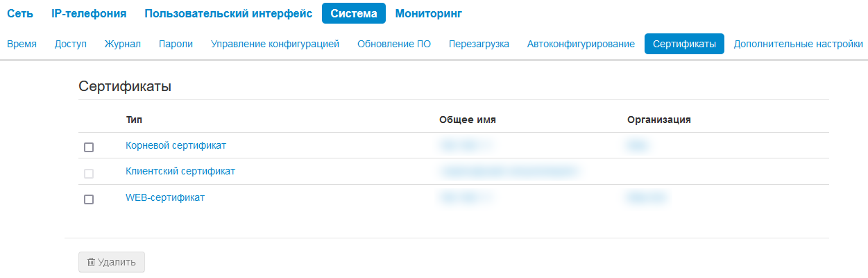Switch to Автоконфигурирование subtab
This screenshot has height=278, width=868.
tap(581, 44)
